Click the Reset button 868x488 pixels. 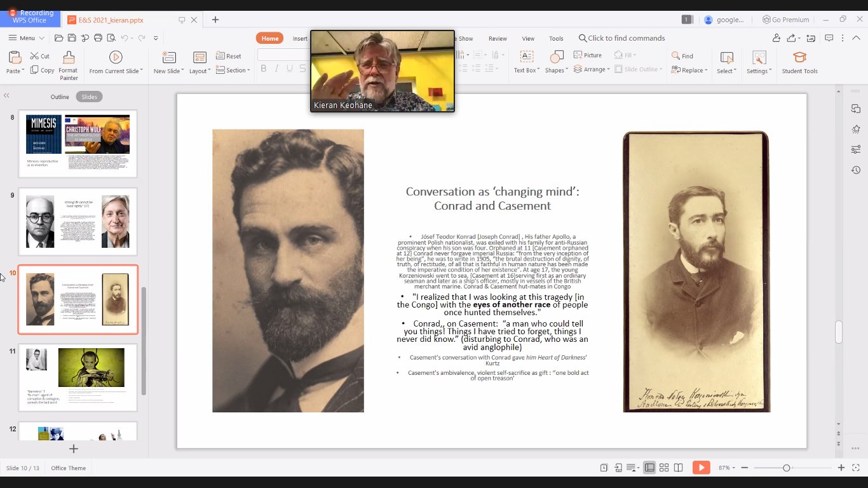pos(229,56)
